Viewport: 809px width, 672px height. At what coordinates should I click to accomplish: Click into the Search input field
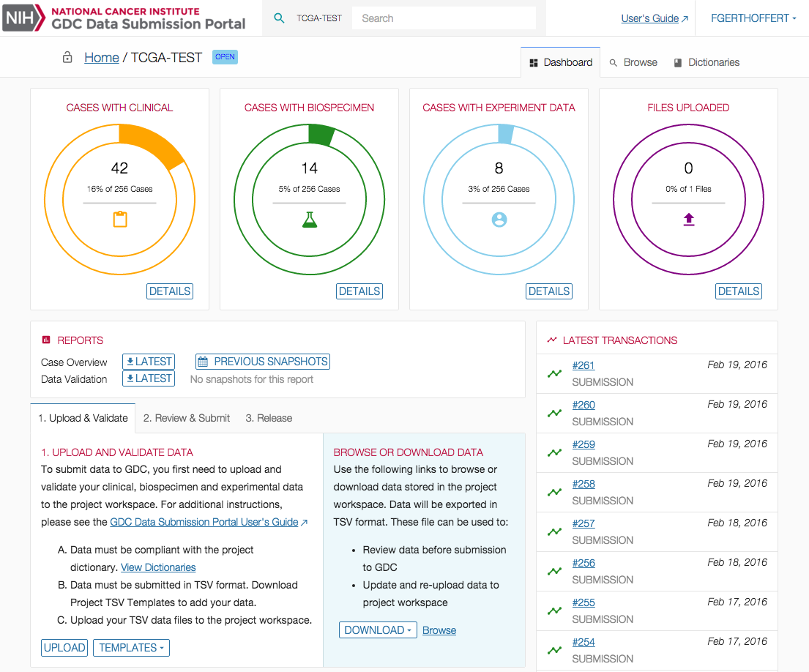(x=444, y=18)
